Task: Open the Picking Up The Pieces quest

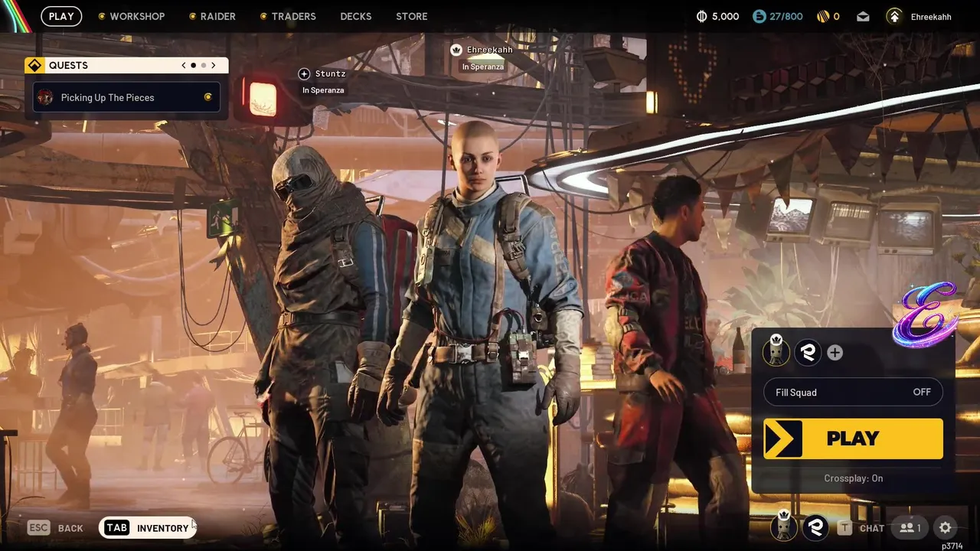Action: point(126,97)
